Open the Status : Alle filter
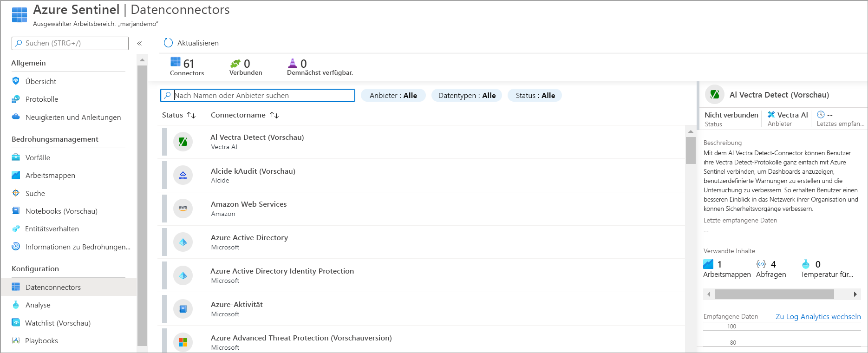This screenshot has width=868, height=353. (x=535, y=95)
